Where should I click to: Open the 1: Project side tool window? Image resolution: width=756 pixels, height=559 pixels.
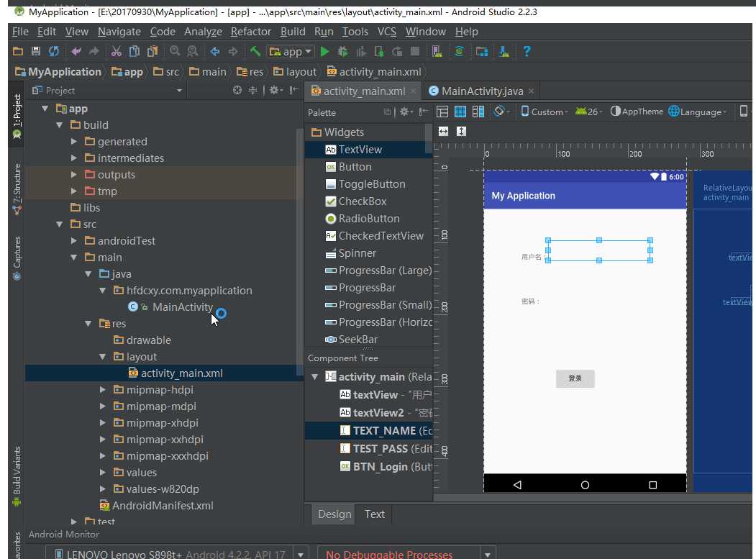coord(17,116)
